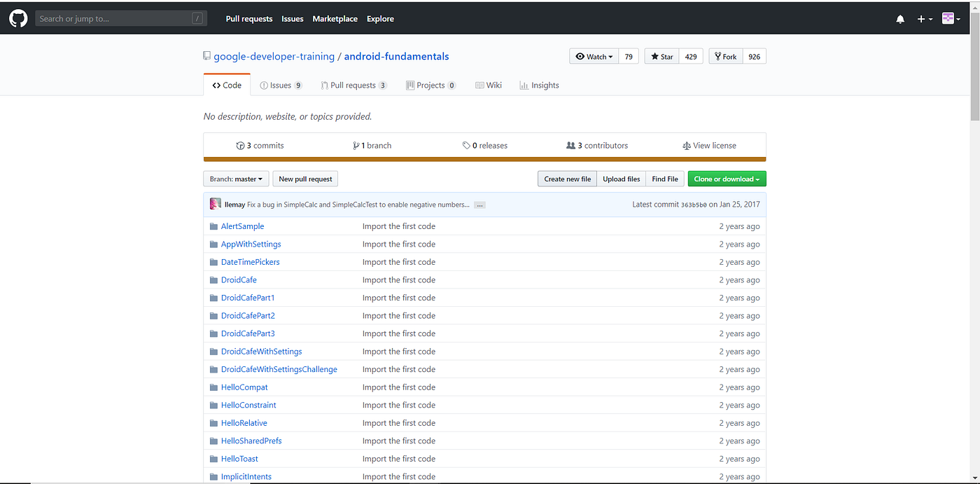Click the HelloToast folder icon

pyautogui.click(x=214, y=459)
